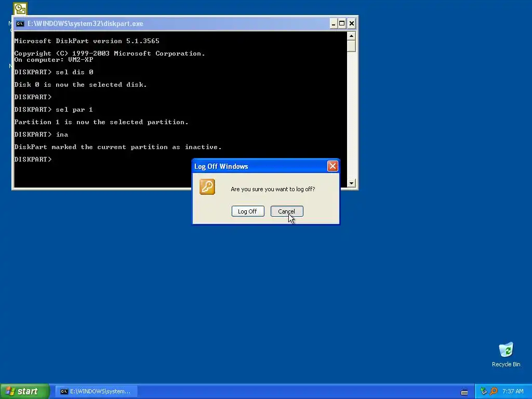Cancel the Log Off dialog
Screen dimensions: 532x399
coord(287,211)
